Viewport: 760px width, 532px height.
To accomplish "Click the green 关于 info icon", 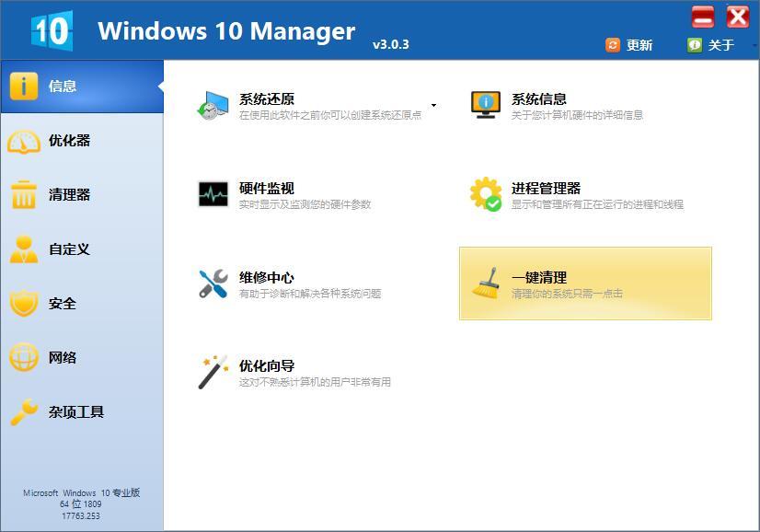I will (x=695, y=45).
